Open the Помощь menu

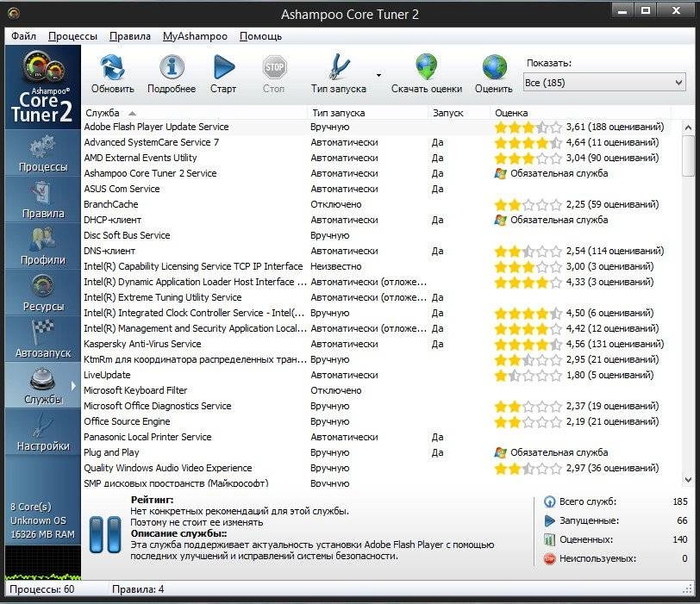[260, 36]
